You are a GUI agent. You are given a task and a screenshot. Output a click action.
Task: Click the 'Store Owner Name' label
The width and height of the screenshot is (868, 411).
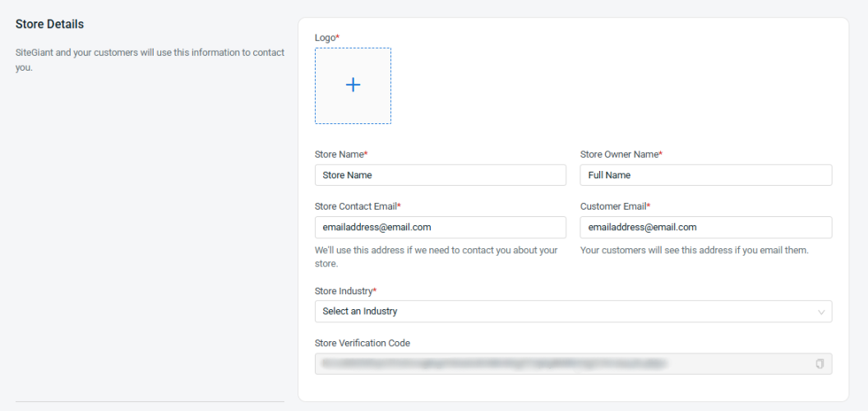[x=621, y=155]
